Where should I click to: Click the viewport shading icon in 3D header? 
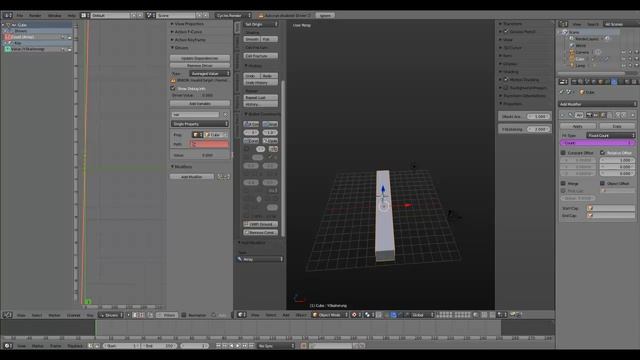tap(355, 315)
